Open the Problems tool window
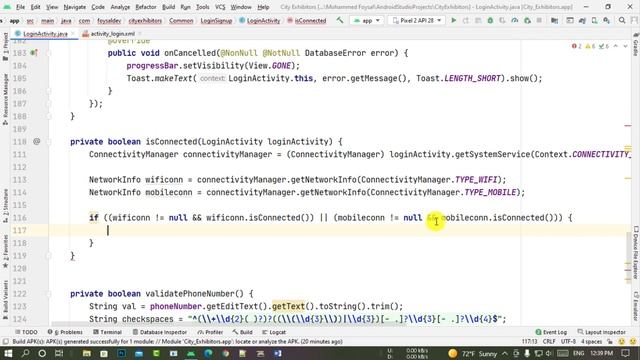640x360 pixels. coord(65,332)
